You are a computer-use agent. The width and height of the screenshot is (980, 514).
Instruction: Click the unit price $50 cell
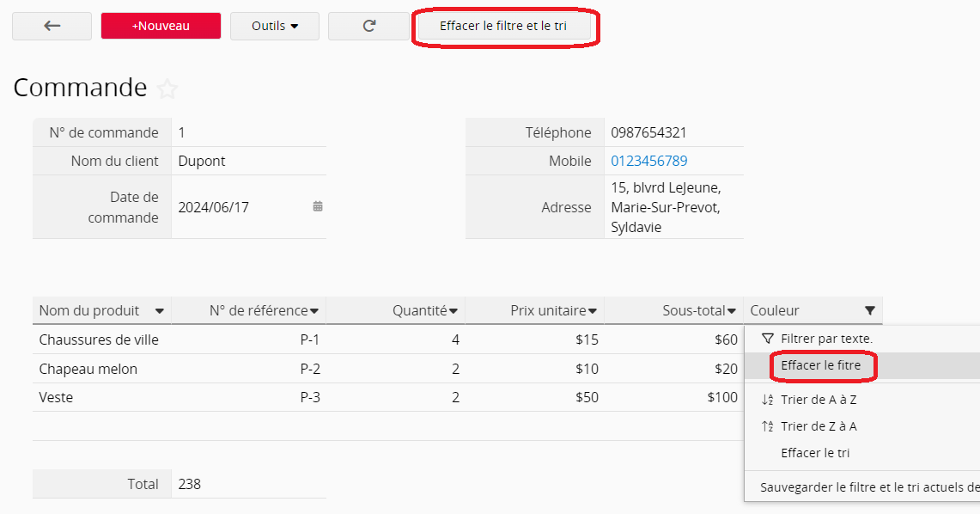[x=535, y=397]
